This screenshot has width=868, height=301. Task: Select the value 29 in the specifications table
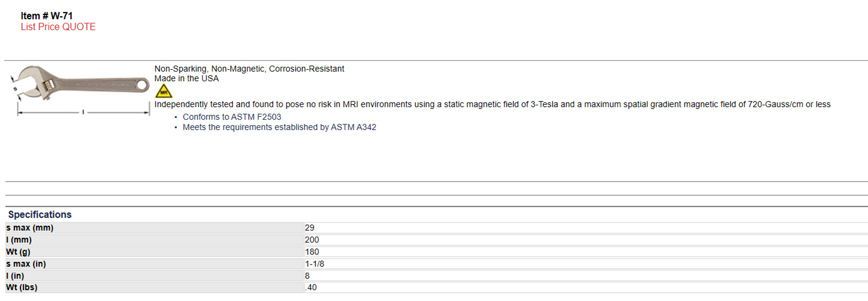click(x=310, y=228)
